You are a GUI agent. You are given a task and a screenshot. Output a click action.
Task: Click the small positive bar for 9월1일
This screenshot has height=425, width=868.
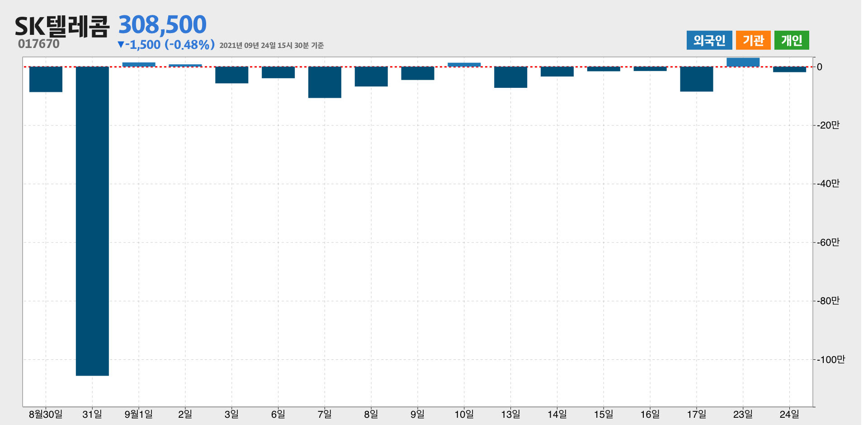[x=139, y=65]
